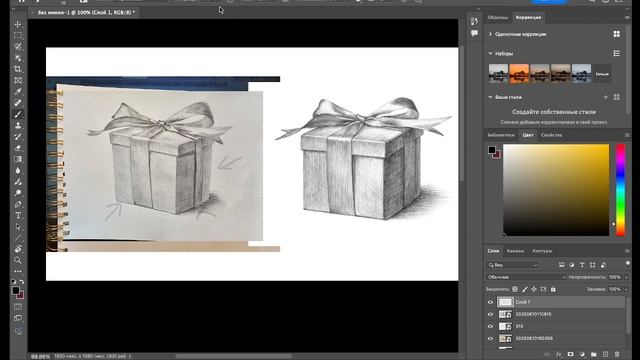
Task: Toggle lock image pixels brush icon
Action: (x=525, y=289)
